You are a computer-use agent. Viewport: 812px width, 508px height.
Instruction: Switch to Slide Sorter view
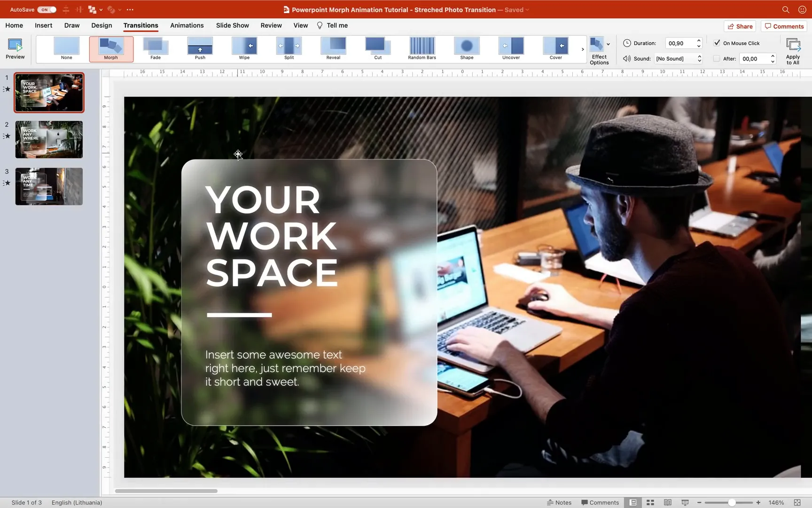[650, 502]
